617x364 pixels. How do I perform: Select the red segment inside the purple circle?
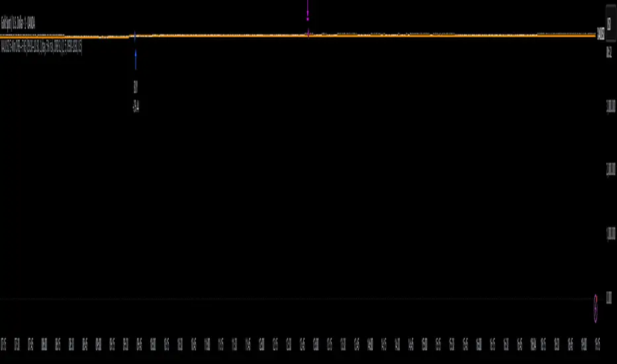[x=596, y=299]
